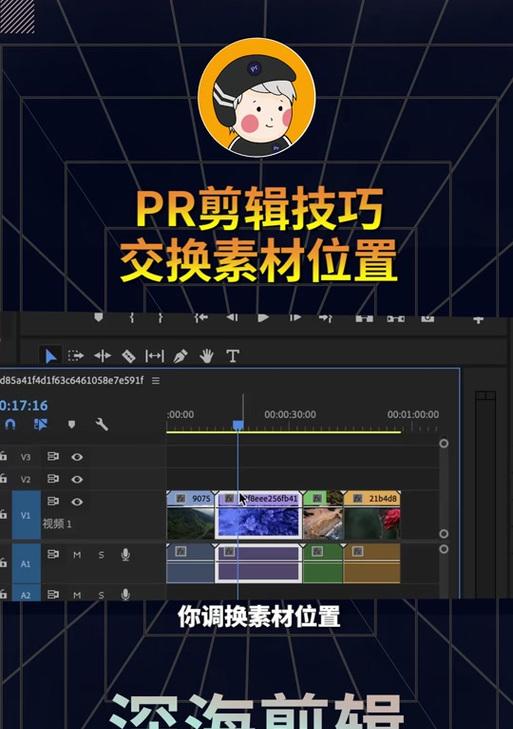Solo track A2 with the S button
Screen dimensions: 513x729
tap(101, 595)
